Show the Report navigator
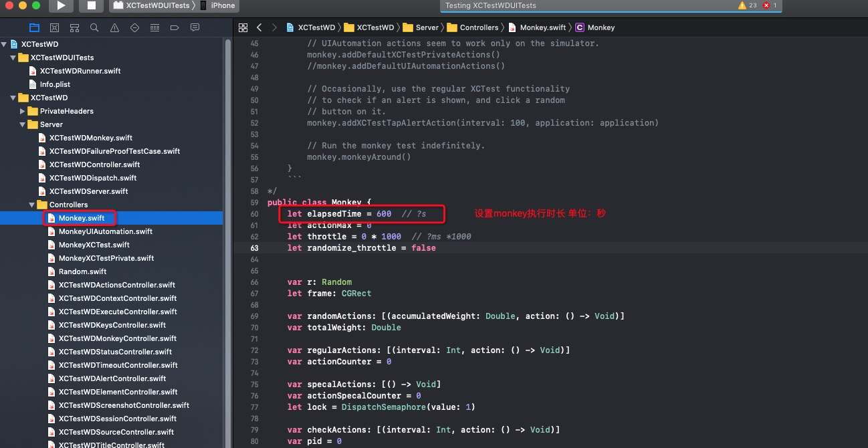Viewport: 868px width, 448px height. pyautogui.click(x=195, y=27)
